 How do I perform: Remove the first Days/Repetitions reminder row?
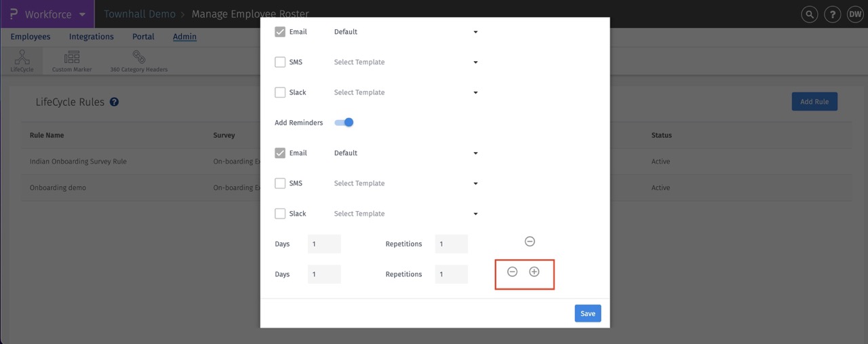[x=530, y=242]
